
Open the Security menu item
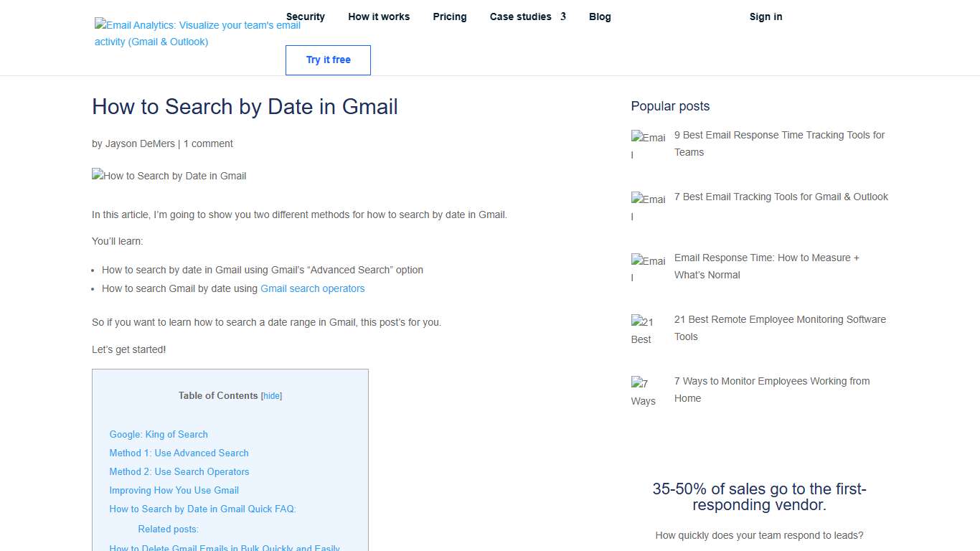pyautogui.click(x=306, y=17)
